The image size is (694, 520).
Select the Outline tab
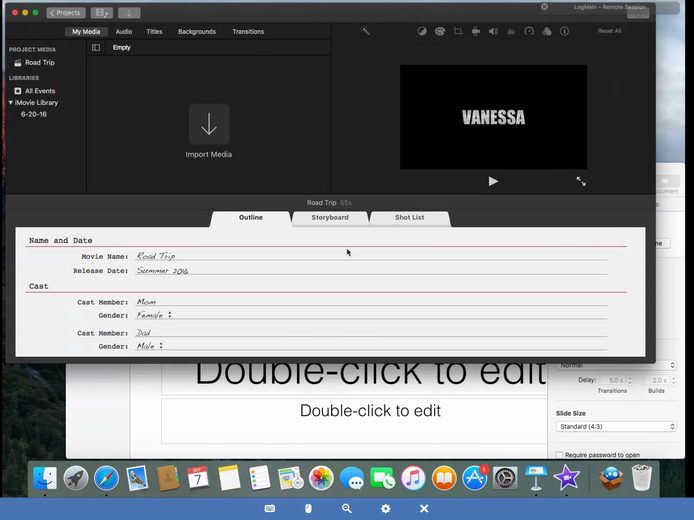(251, 218)
